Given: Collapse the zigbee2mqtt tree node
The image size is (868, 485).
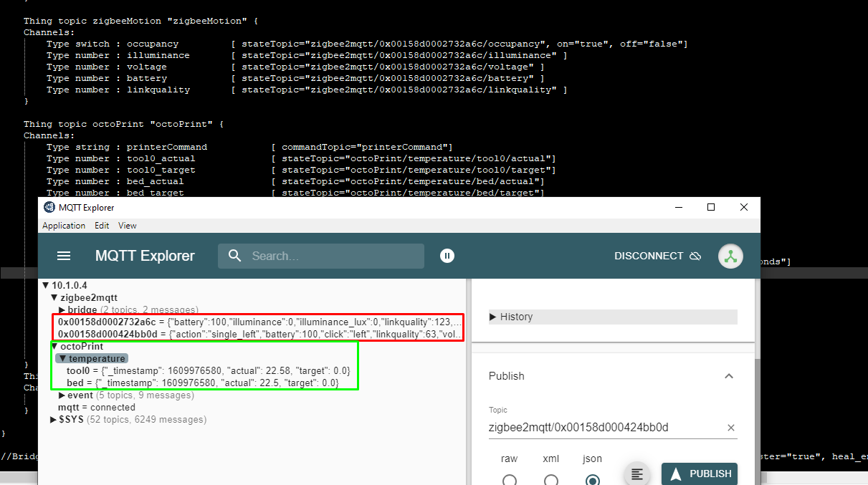Looking at the screenshot, I should pos(54,297).
